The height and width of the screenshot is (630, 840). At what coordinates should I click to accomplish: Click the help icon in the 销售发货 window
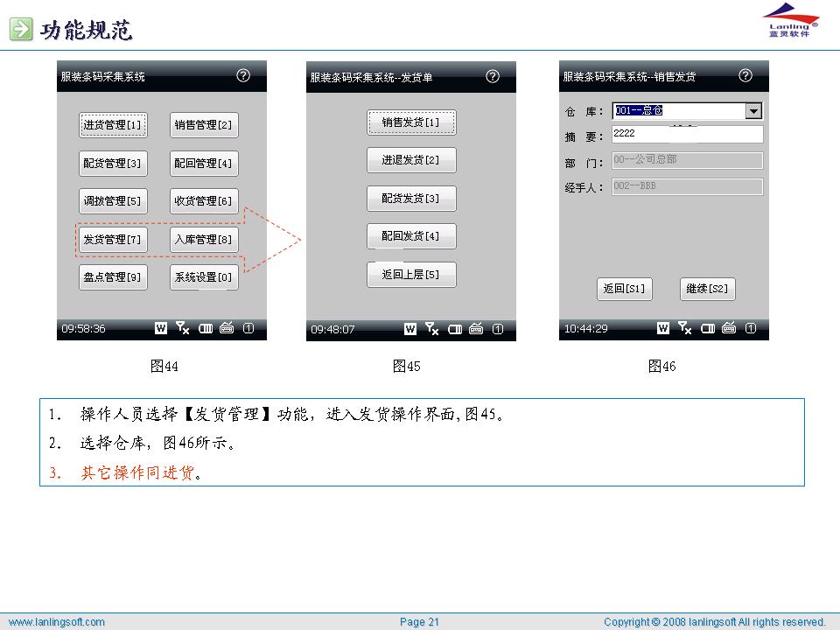point(745,75)
